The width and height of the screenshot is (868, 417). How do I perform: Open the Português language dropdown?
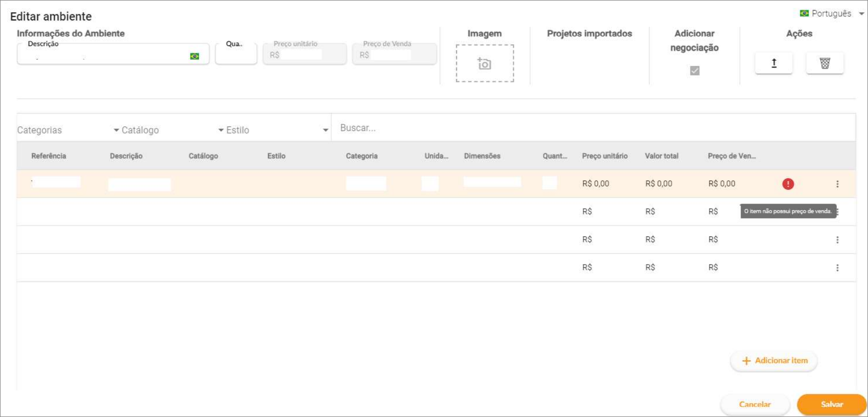pos(832,13)
